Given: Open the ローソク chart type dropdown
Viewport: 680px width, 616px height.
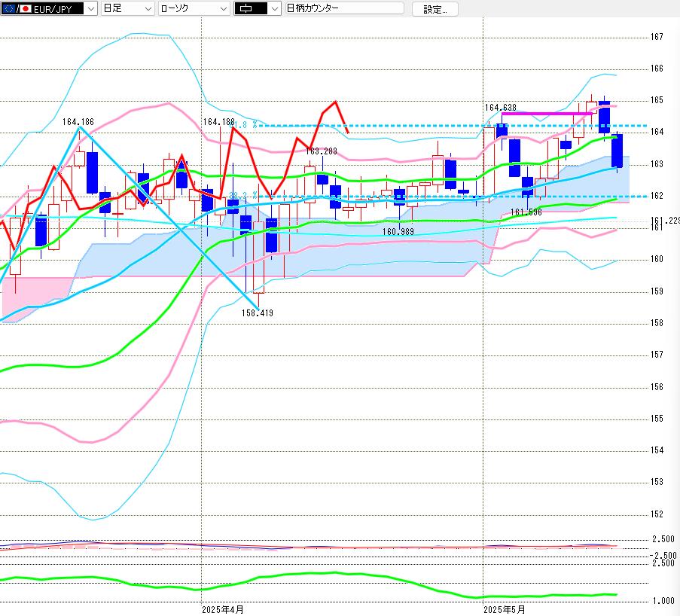Looking at the screenshot, I should coord(194,8).
